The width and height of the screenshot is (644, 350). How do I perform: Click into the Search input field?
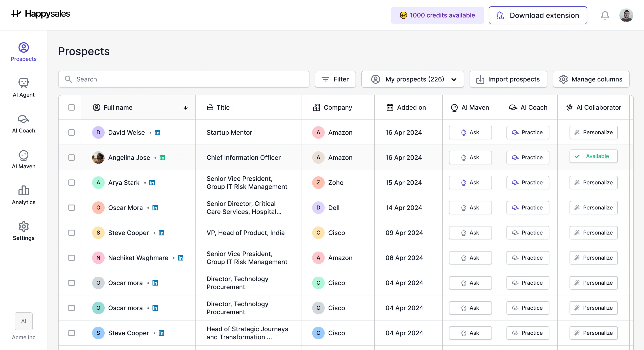coord(184,79)
